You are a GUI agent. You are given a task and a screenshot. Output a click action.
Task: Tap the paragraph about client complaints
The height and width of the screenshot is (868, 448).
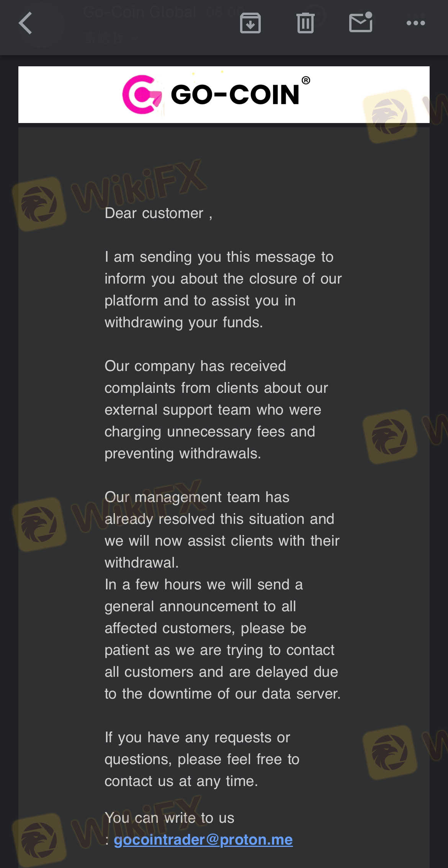[216, 410]
